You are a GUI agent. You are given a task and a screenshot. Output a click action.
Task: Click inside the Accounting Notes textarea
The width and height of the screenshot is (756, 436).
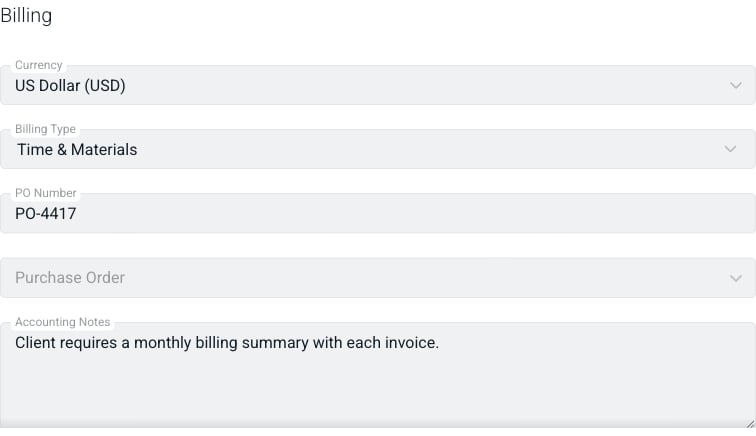click(x=378, y=375)
